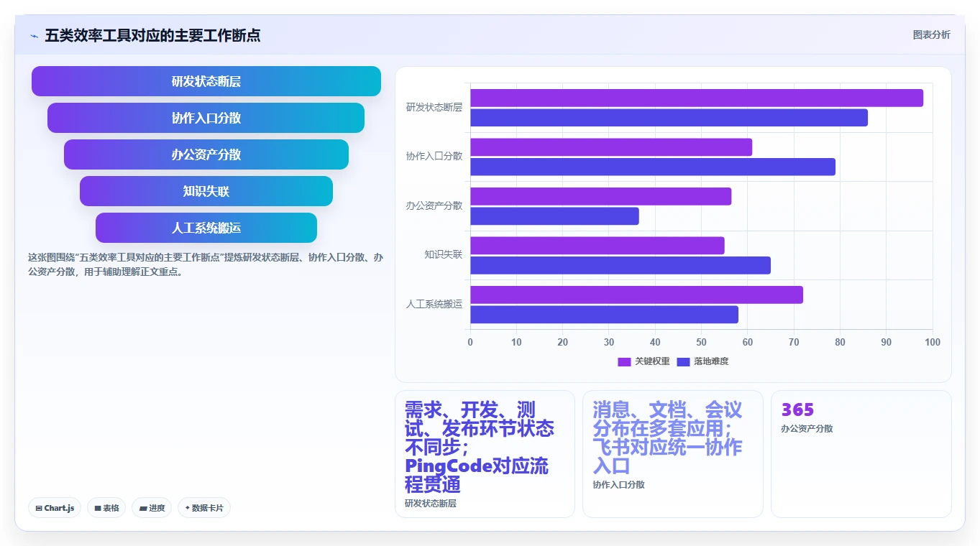The width and height of the screenshot is (980, 546).
Task: Click the 关键权重 bar for 协作入口分散
Action: pyautogui.click(x=611, y=147)
